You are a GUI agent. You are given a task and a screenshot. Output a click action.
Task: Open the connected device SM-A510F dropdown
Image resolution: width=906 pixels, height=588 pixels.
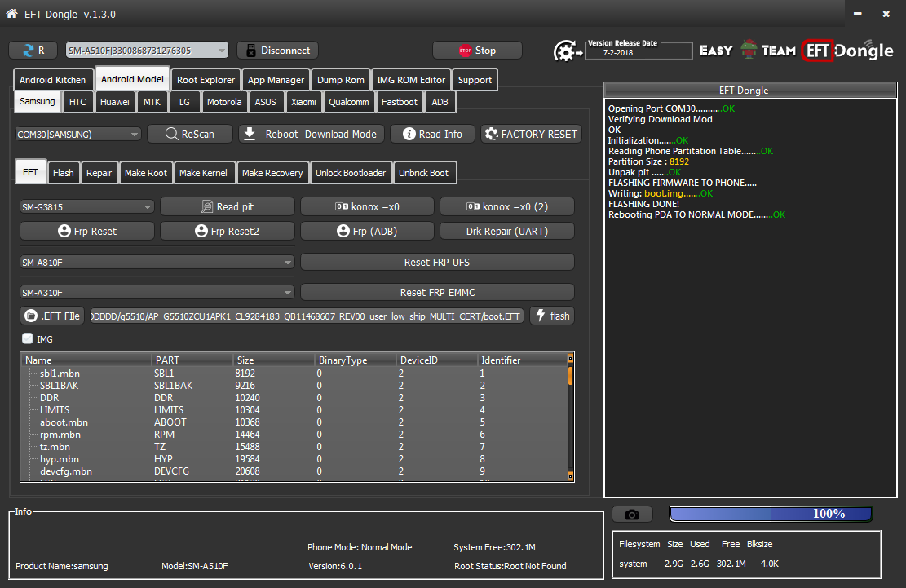tap(147, 51)
